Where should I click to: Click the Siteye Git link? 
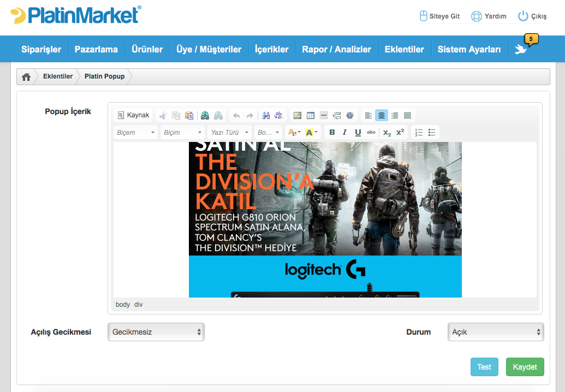[440, 16]
